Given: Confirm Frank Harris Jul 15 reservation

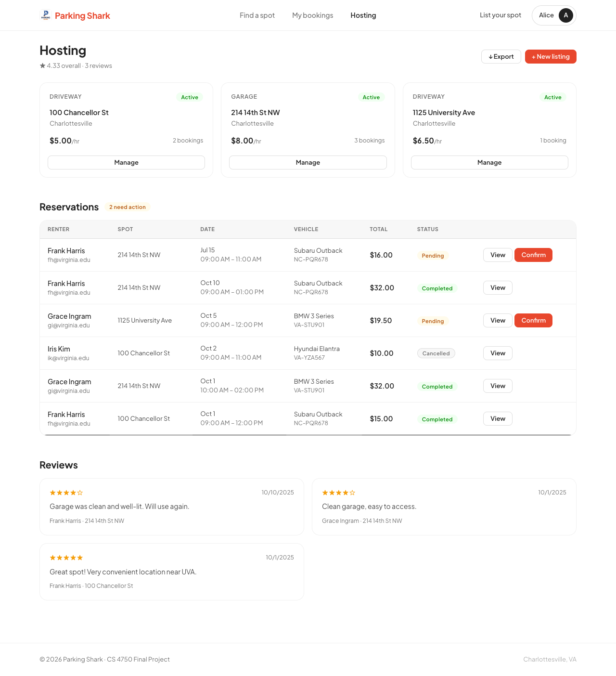Looking at the screenshot, I should pos(533,255).
